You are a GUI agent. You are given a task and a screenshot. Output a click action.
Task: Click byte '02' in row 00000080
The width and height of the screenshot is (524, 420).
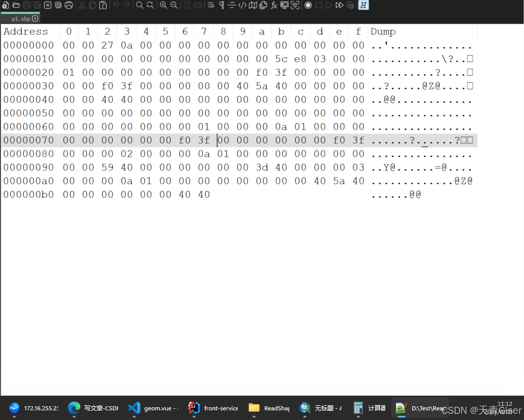tap(127, 154)
